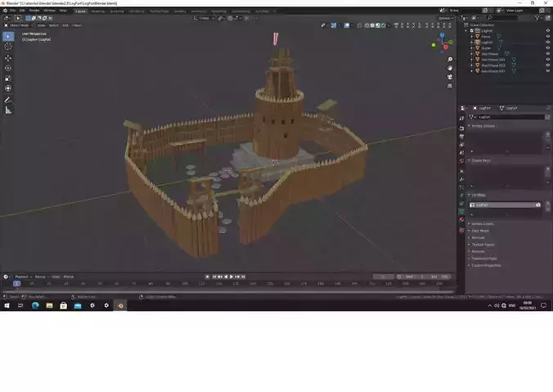Open the Texture properties tab icon
This screenshot has width=553, height=392.
[x=461, y=230]
